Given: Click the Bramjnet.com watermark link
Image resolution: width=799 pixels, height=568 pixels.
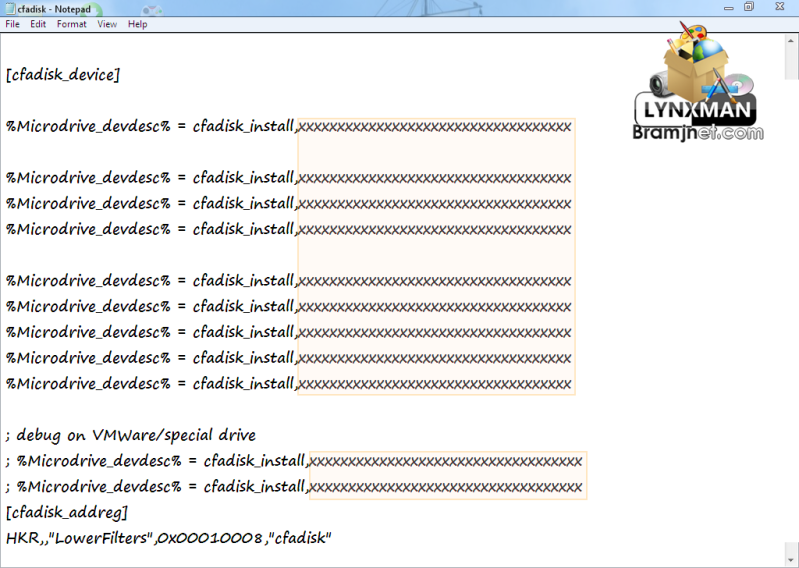Looking at the screenshot, I should [x=697, y=132].
